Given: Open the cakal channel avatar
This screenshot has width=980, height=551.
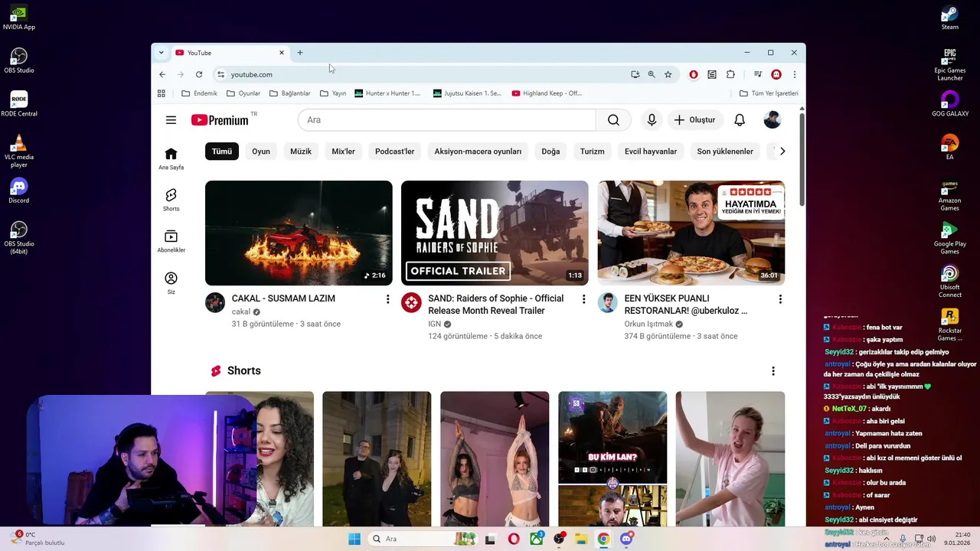Looking at the screenshot, I should click(x=215, y=302).
